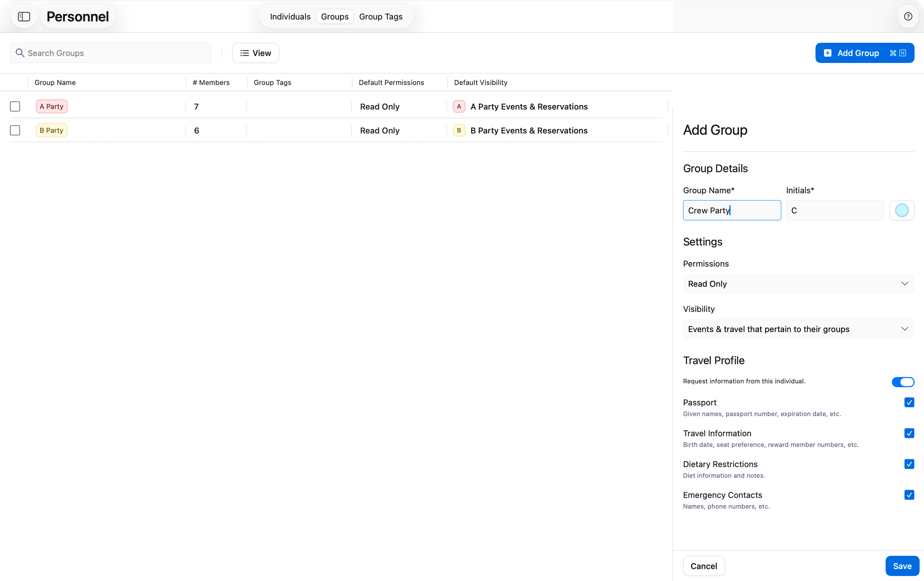Expand the Permissions Read Only dropdown

point(798,284)
